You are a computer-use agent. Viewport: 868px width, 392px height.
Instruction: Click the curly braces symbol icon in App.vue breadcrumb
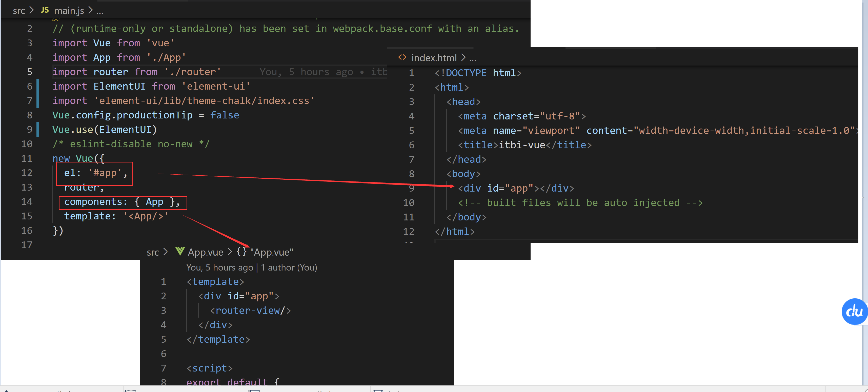pos(241,252)
